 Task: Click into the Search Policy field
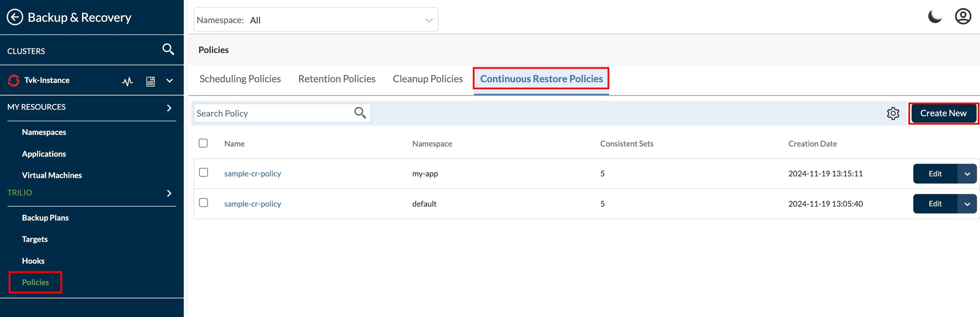[272, 113]
